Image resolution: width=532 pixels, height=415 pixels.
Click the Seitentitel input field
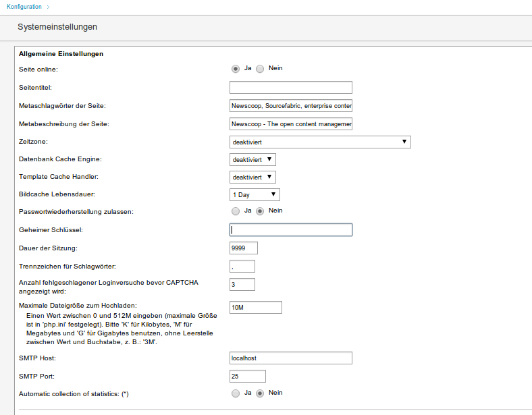click(x=291, y=88)
